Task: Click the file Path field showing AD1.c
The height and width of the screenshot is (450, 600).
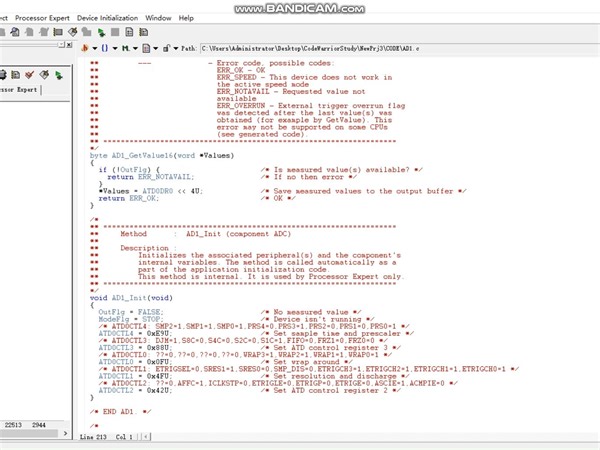Action: point(399,49)
